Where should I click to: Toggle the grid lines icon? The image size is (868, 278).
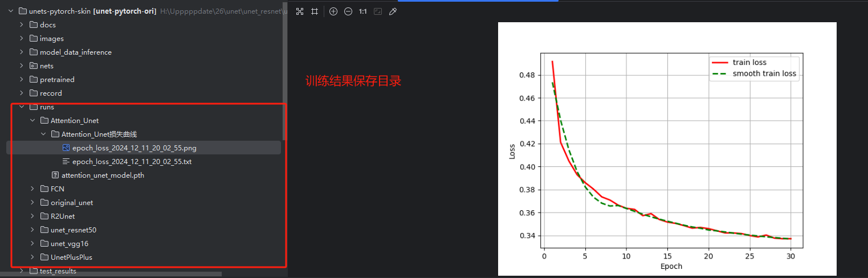pyautogui.click(x=315, y=11)
